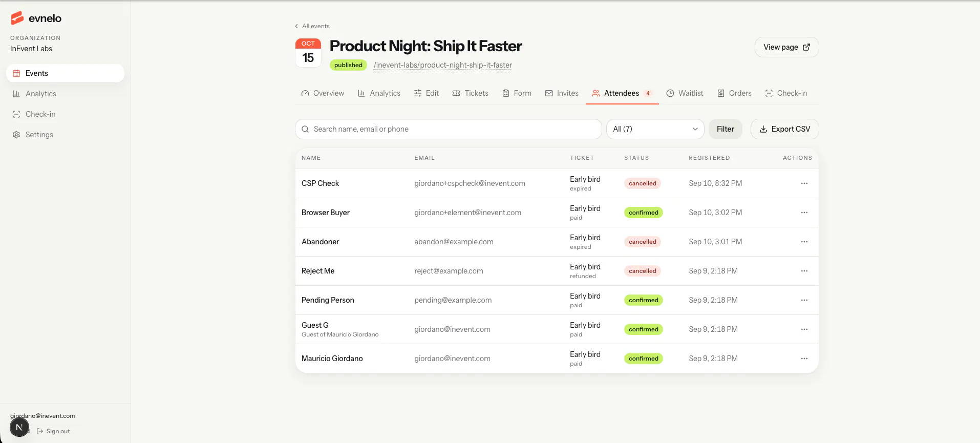Click the Sep 10, 3:01 PM registration time

pyautogui.click(x=715, y=242)
